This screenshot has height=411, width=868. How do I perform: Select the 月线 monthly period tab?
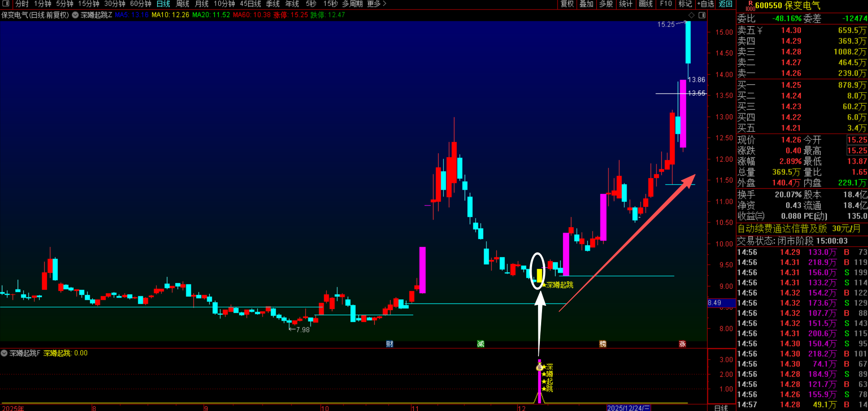202,4
